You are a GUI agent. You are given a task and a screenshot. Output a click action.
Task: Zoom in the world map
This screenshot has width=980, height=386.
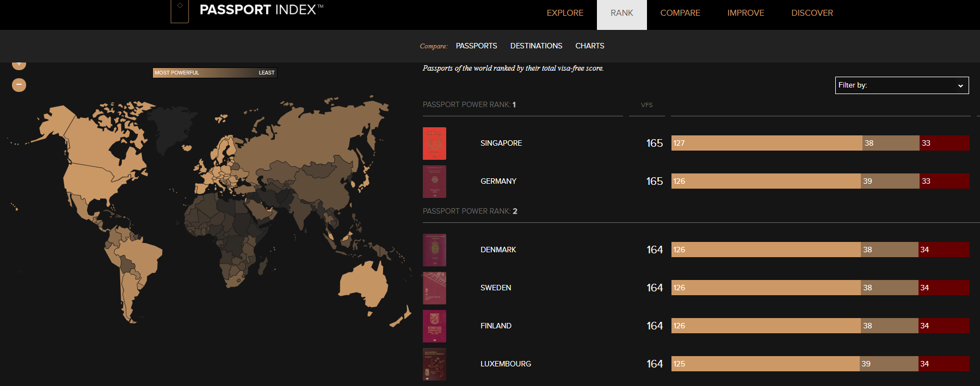coord(19,65)
